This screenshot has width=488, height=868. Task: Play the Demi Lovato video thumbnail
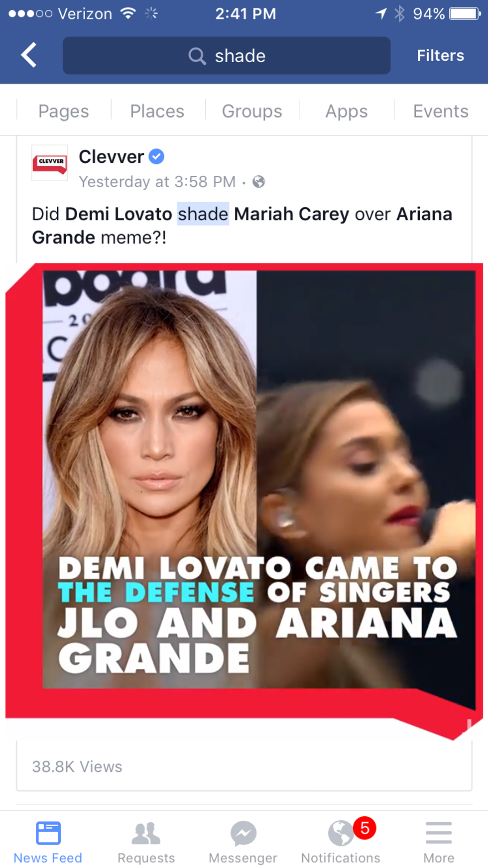click(x=244, y=491)
